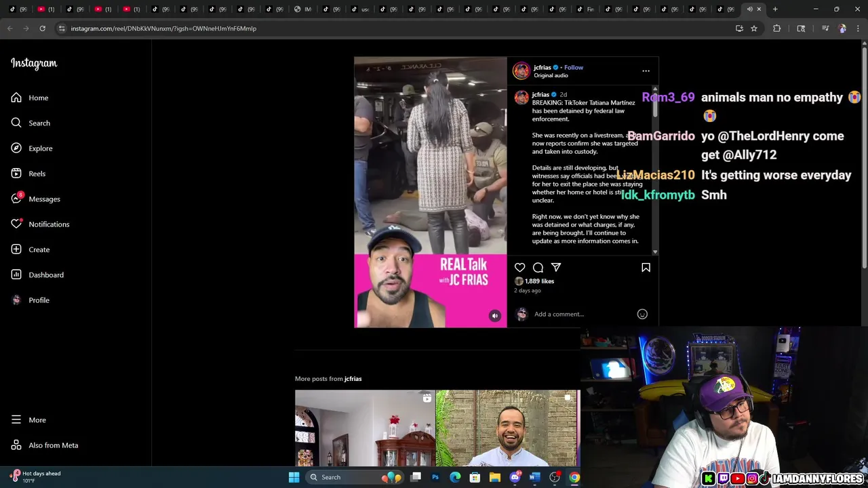Follow jcfrias
Image resolution: width=868 pixels, height=488 pixels.
[574, 67]
